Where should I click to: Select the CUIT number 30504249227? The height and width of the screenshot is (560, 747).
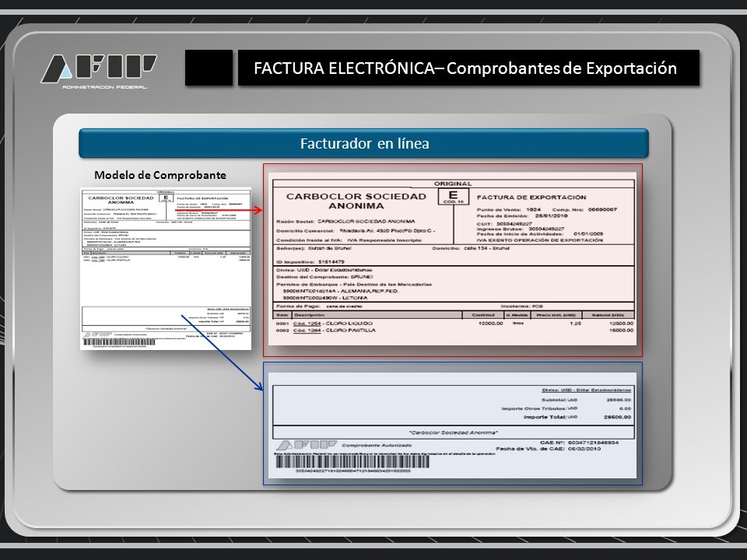tap(514, 223)
